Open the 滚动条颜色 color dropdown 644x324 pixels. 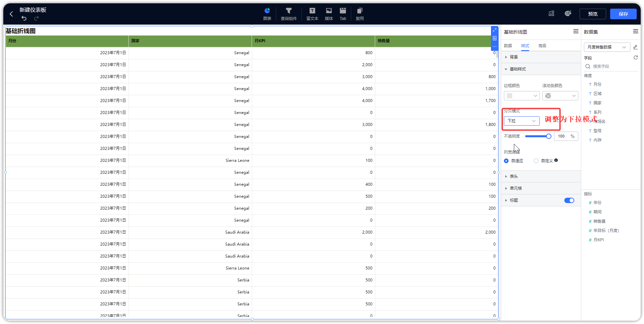point(560,96)
